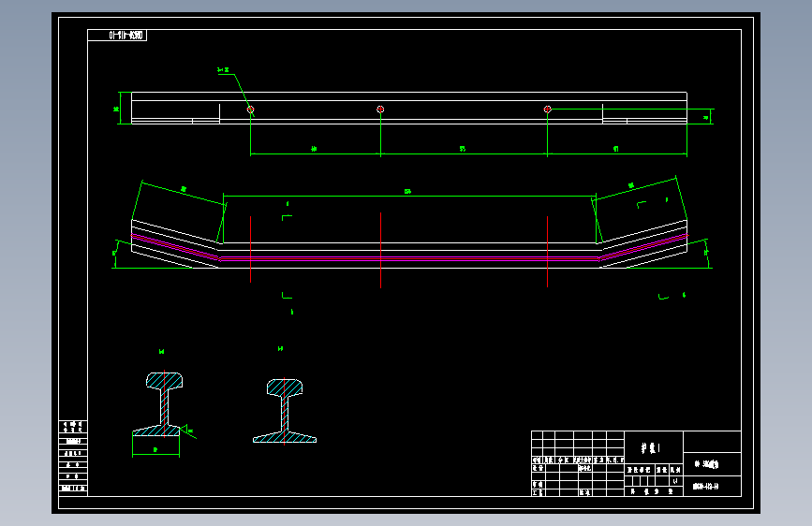Image resolution: width=812 pixels, height=526 pixels.
Task: Select the middle bolt hole circle in top view
Action: coord(380,110)
